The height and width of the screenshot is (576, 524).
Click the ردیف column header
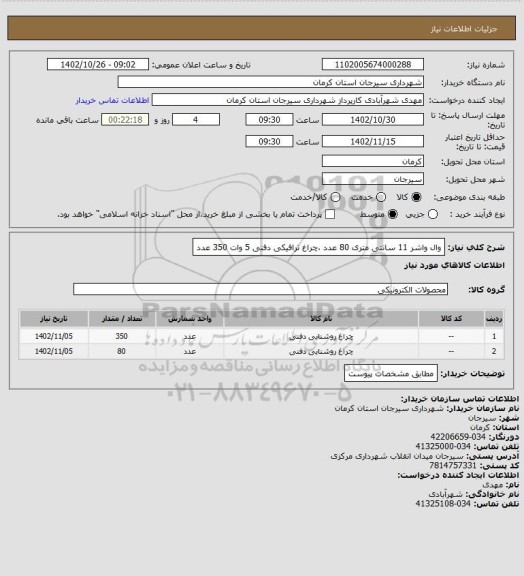(494, 318)
